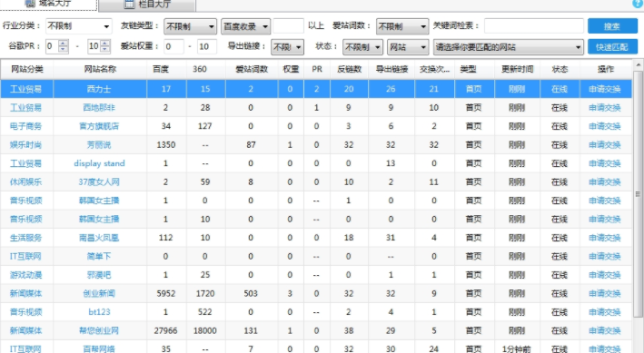Image resolution: width=644 pixels, height=353 pixels.
Task: Click the blue 搜索 button
Action: [x=612, y=26]
